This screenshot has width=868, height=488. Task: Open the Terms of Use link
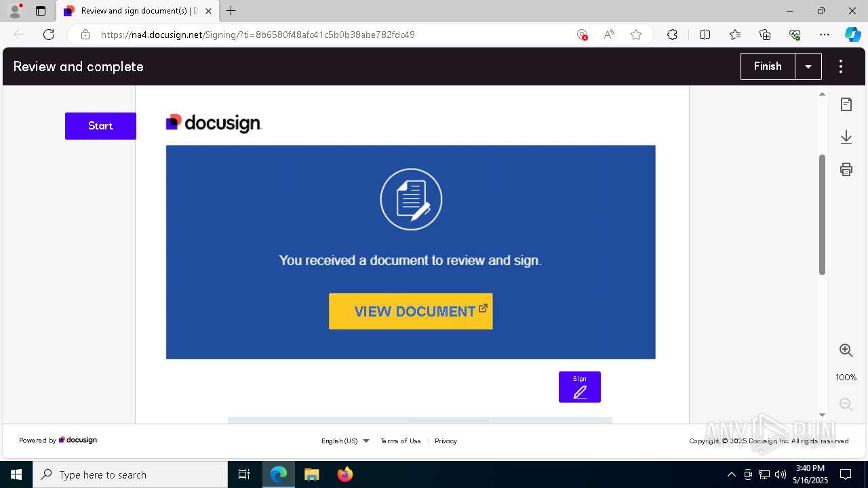pos(401,441)
